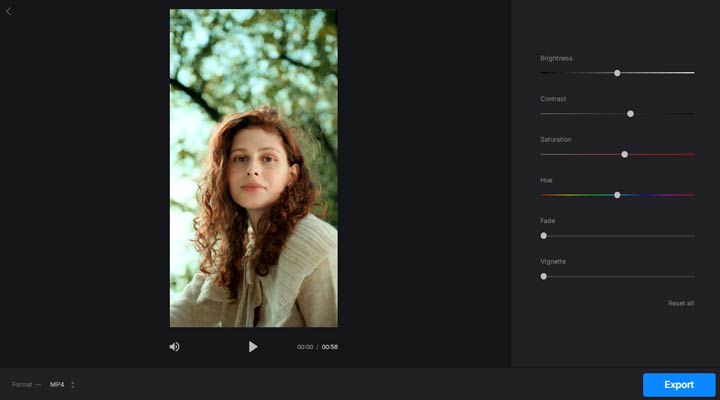Viewport: 720px width, 400px height.
Task: Click the Export button
Action: pyautogui.click(x=679, y=385)
